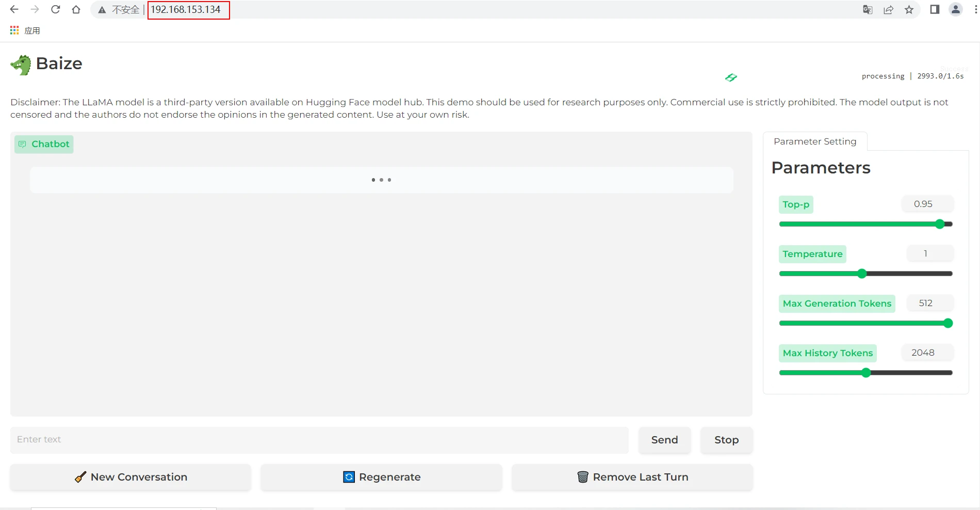980x510 pixels.
Task: Open the apps grid shortcut in bookmarks bar
Action: pos(14,30)
